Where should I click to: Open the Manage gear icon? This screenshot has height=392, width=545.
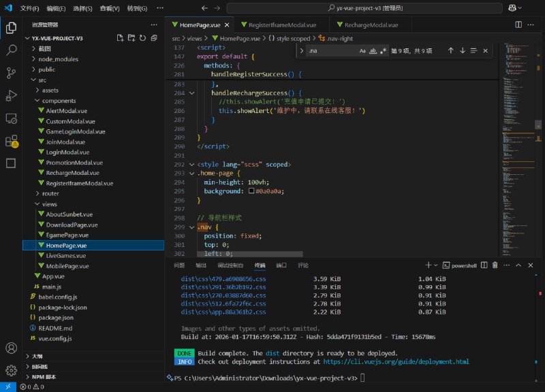[11, 370]
